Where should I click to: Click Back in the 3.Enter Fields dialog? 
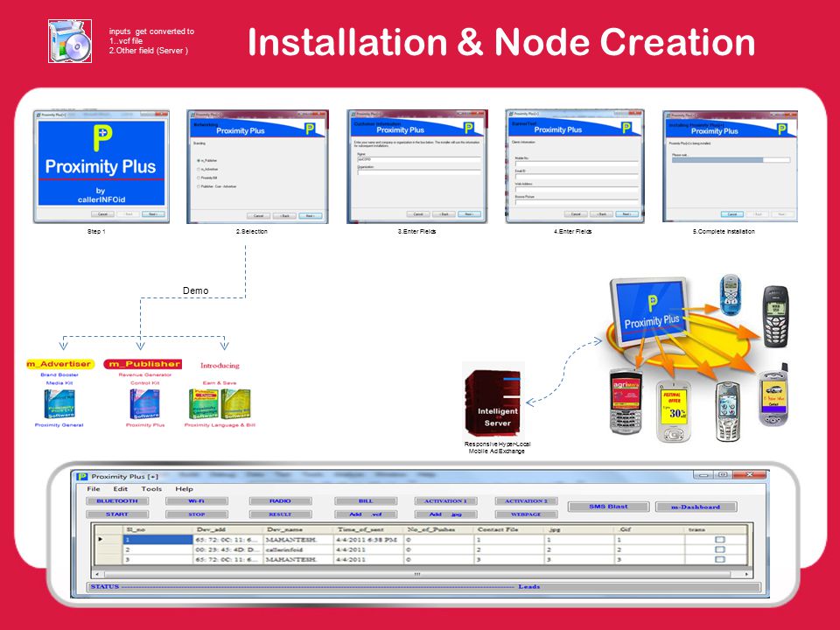click(444, 213)
